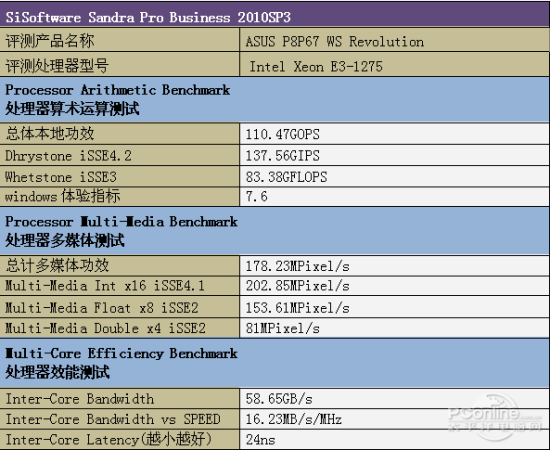This screenshot has height=450, width=550.
Task: Click the '处理器效能测试' subtitle
Action: pyautogui.click(x=58, y=372)
